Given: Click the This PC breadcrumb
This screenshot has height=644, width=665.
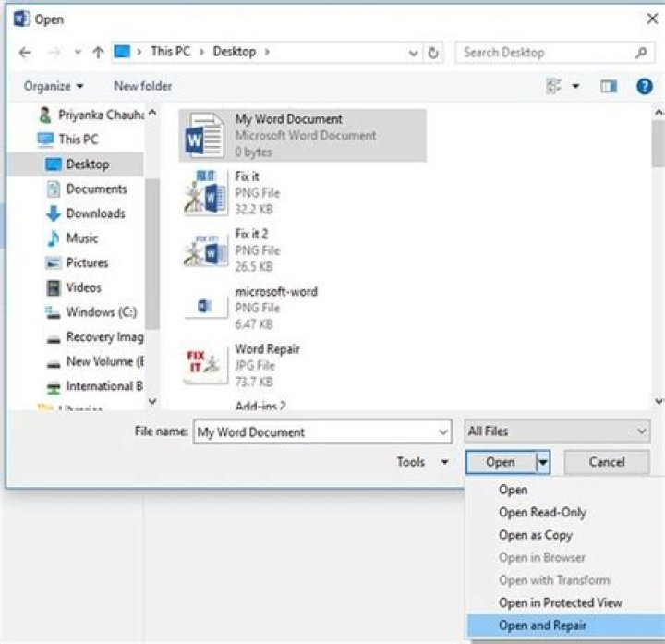Looking at the screenshot, I should point(171,52).
